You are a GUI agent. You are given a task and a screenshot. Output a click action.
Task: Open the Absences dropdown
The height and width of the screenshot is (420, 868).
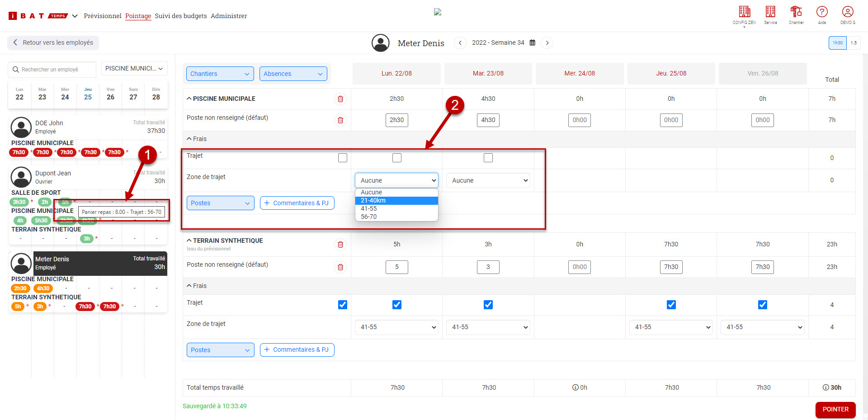click(x=293, y=74)
